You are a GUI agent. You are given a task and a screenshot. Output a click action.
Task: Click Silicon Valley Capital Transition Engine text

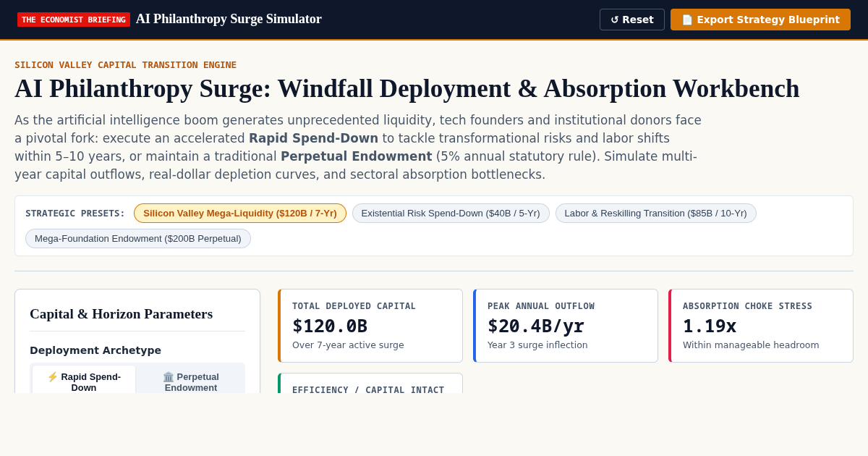(126, 64)
